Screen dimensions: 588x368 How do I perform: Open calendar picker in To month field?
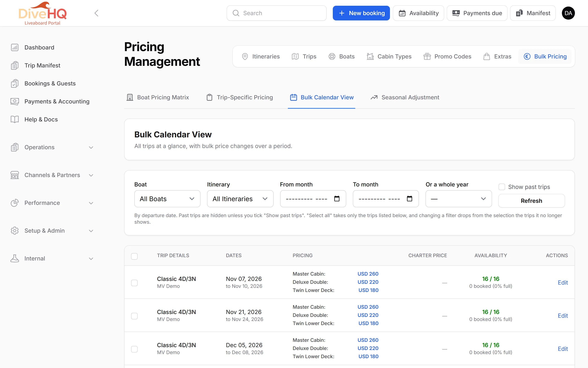click(409, 199)
